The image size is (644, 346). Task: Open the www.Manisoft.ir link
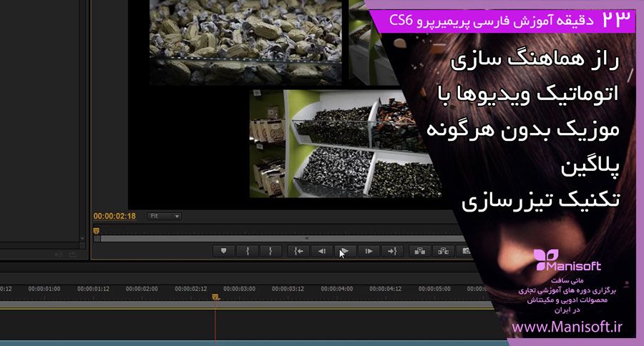(567, 327)
